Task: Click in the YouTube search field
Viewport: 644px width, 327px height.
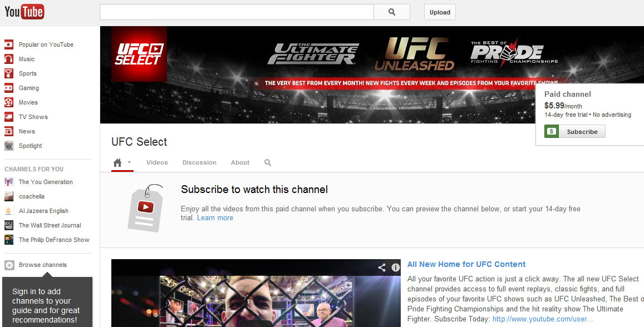Action: pyautogui.click(x=237, y=12)
